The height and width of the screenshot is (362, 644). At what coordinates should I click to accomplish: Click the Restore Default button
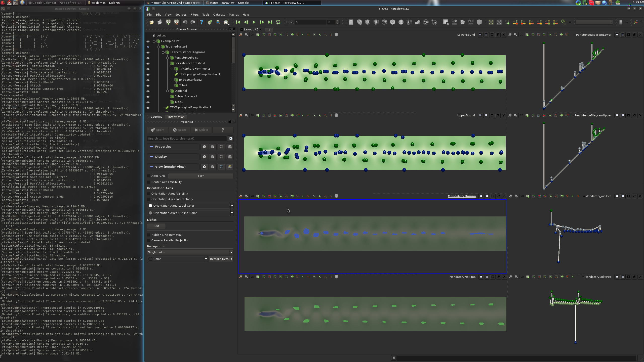click(x=221, y=259)
